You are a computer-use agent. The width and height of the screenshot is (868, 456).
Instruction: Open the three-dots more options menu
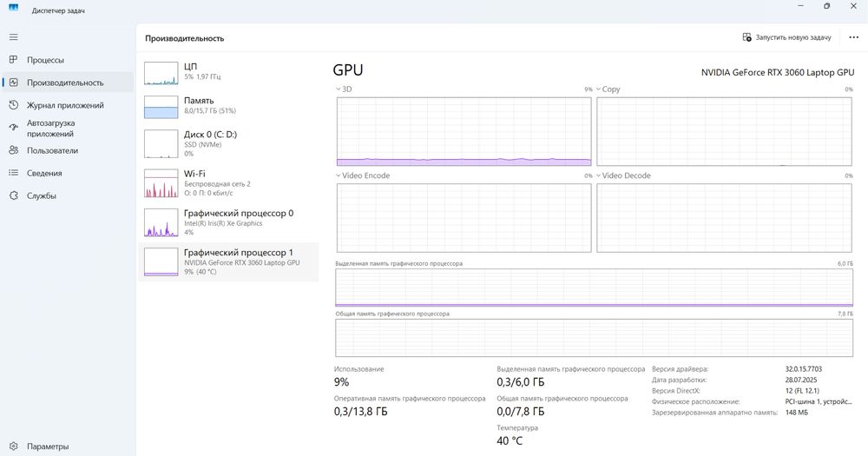pos(853,38)
